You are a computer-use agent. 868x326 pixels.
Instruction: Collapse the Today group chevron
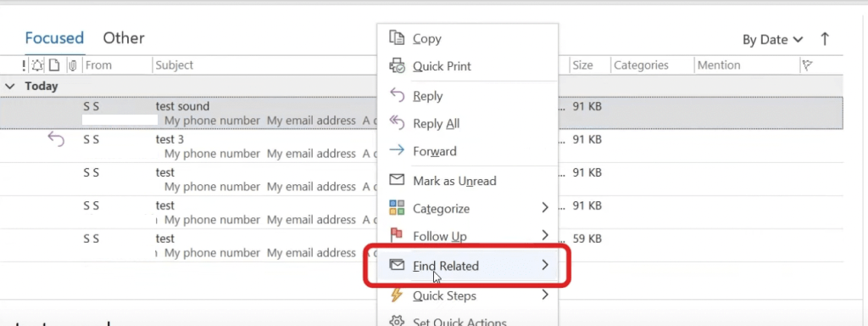pos(9,86)
